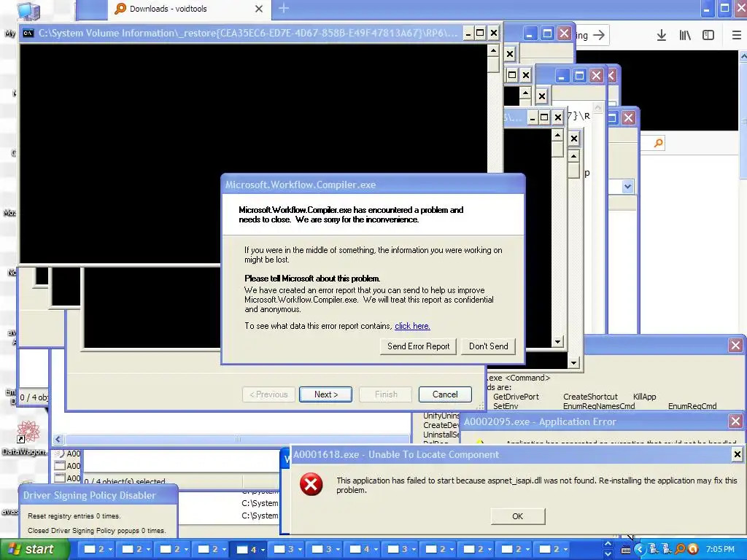Click the keyboard icon in system tray
747x560 pixels.
tap(626, 550)
